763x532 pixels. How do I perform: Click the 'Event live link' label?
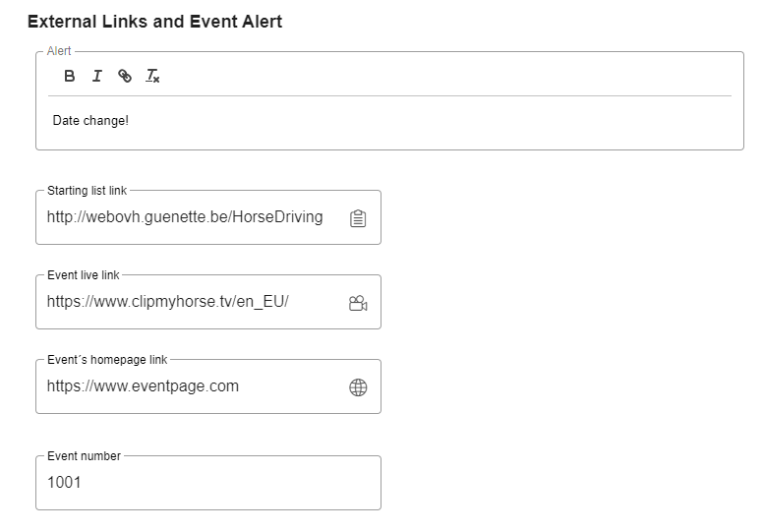point(84,274)
